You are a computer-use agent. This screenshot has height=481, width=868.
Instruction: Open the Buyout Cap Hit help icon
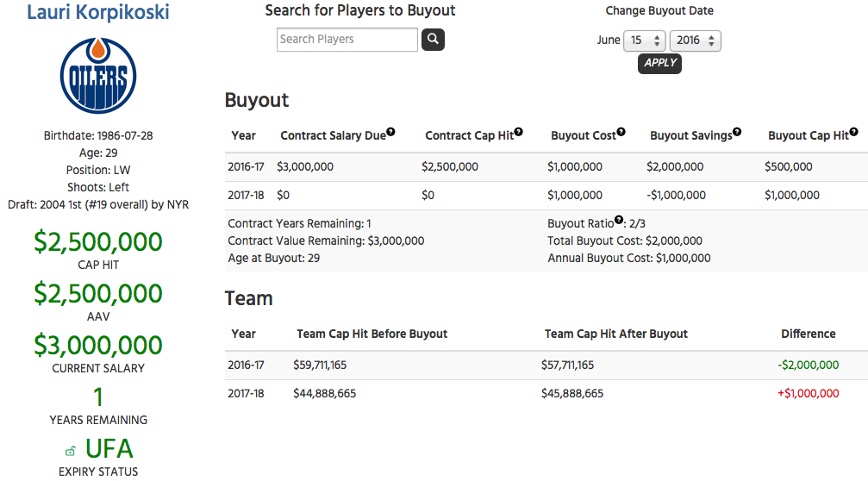pyautogui.click(x=853, y=132)
